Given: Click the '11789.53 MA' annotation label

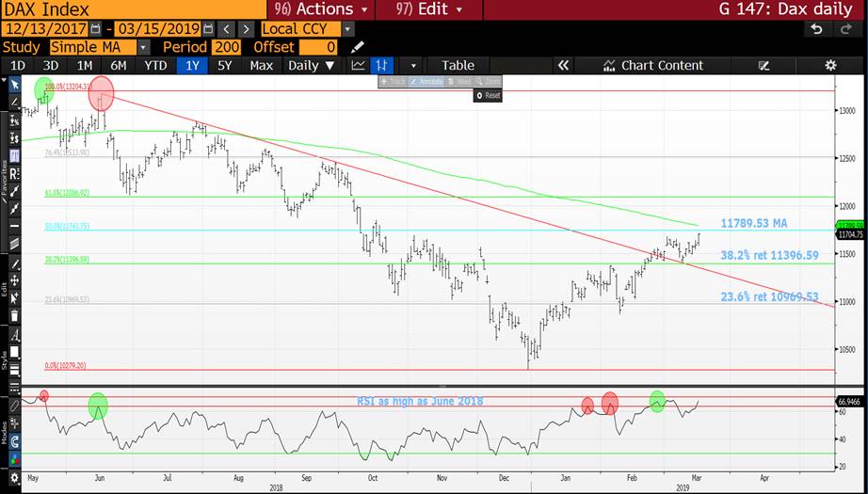Looking at the screenshot, I should pos(754,224).
